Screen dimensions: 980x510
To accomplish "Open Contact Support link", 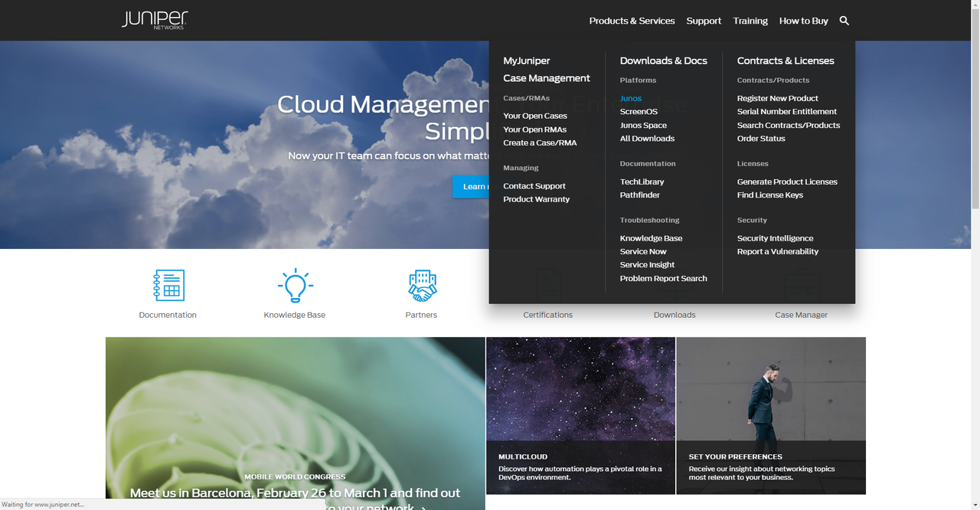I will point(534,186).
